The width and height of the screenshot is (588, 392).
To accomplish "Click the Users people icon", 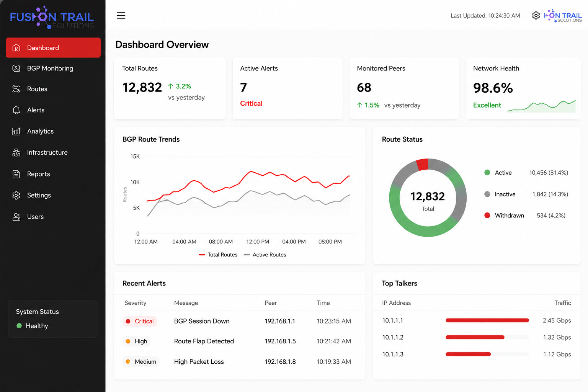I will click(16, 217).
